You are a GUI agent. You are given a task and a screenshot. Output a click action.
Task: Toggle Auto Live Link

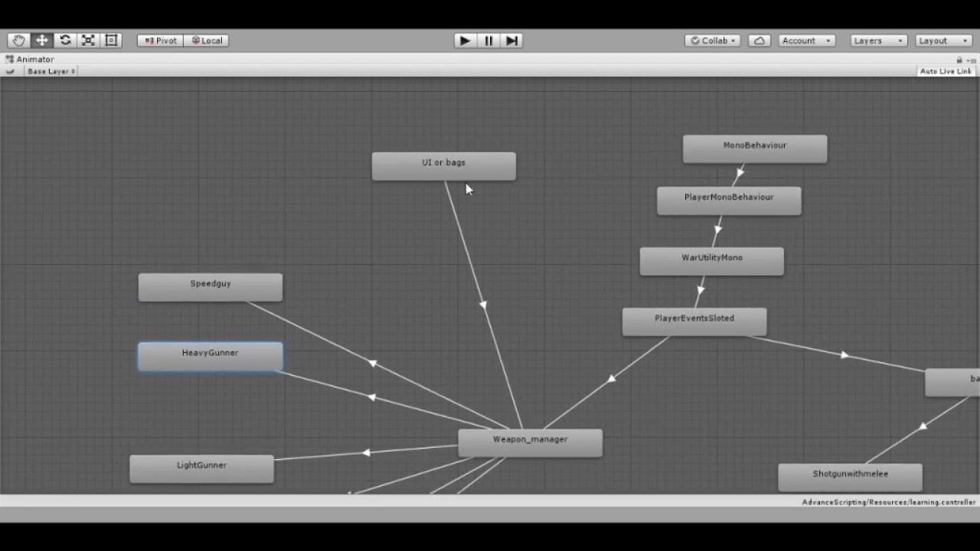tap(946, 71)
